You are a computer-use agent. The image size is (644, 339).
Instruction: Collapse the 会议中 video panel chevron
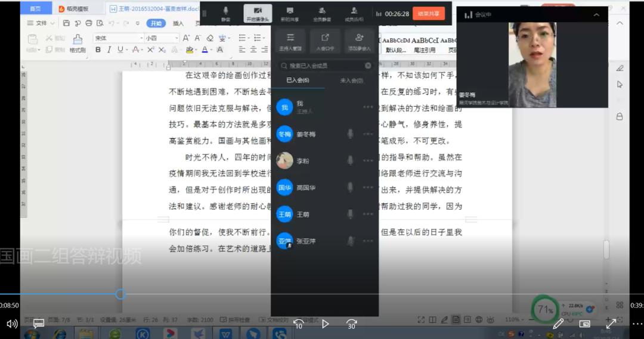[596, 15]
